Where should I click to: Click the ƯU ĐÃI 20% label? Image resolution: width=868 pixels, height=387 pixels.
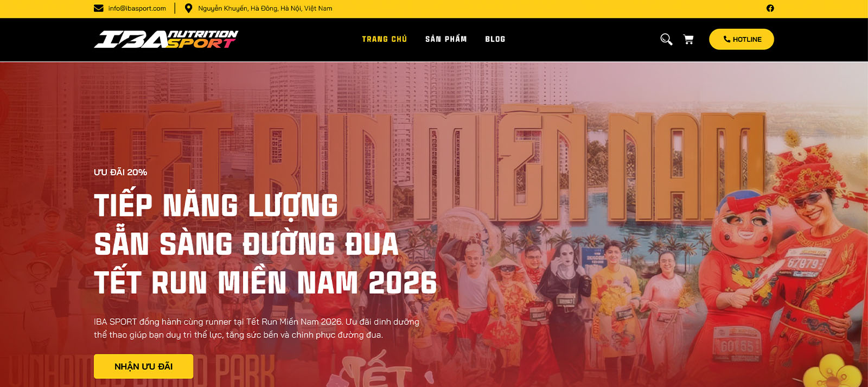(x=120, y=172)
